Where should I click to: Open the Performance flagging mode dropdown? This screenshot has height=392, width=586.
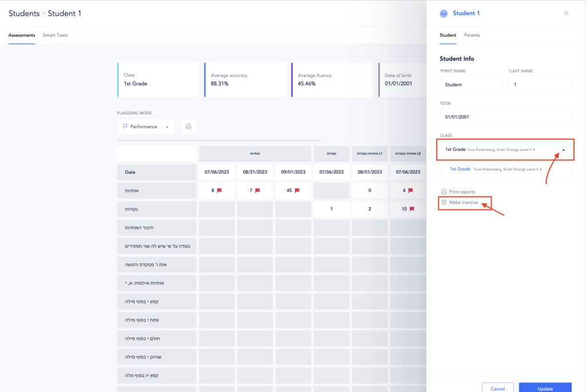coord(146,126)
